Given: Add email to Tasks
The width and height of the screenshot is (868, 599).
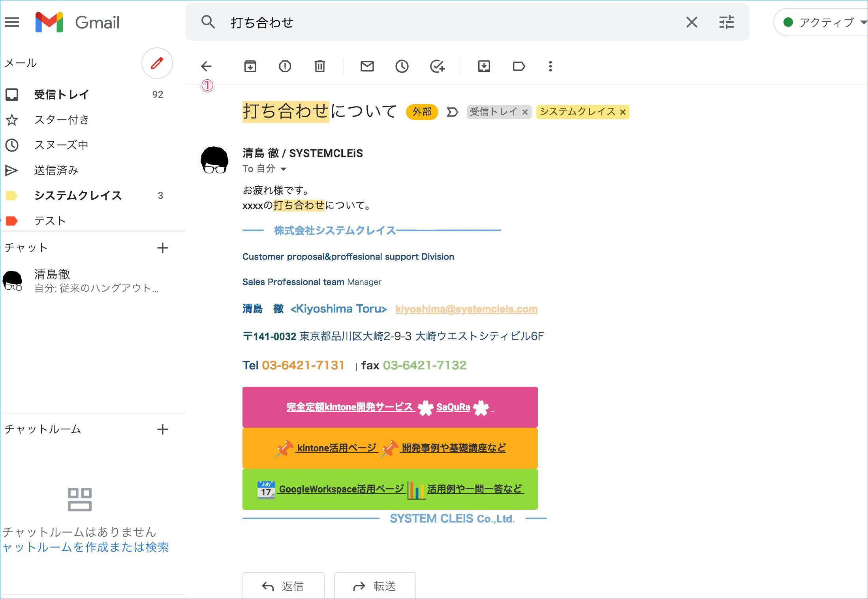Looking at the screenshot, I should point(437,66).
